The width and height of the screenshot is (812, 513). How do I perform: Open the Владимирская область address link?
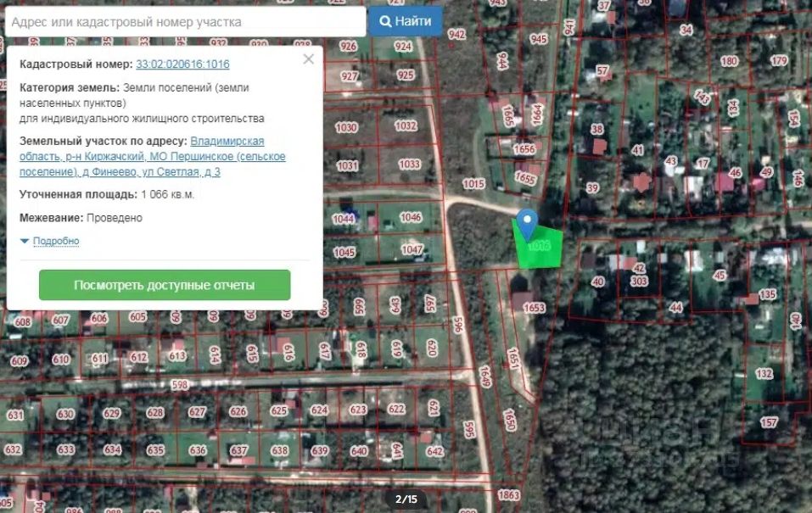tap(152, 156)
